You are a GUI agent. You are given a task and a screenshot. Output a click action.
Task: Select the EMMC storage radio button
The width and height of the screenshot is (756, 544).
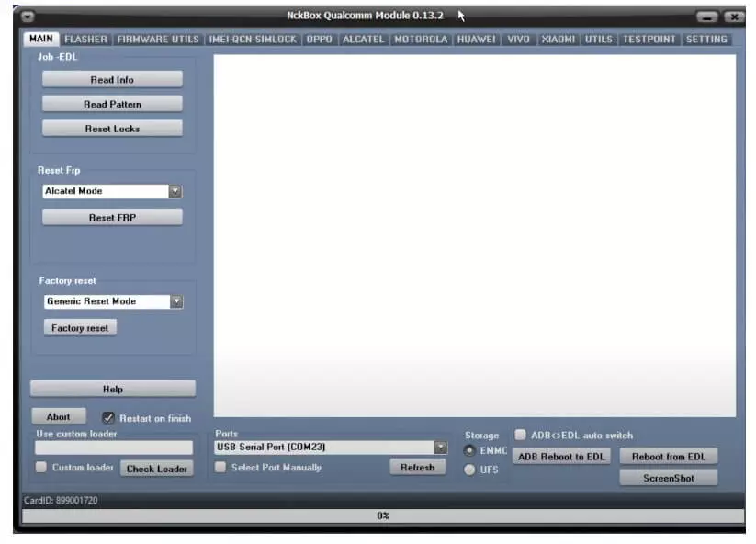[469, 451]
